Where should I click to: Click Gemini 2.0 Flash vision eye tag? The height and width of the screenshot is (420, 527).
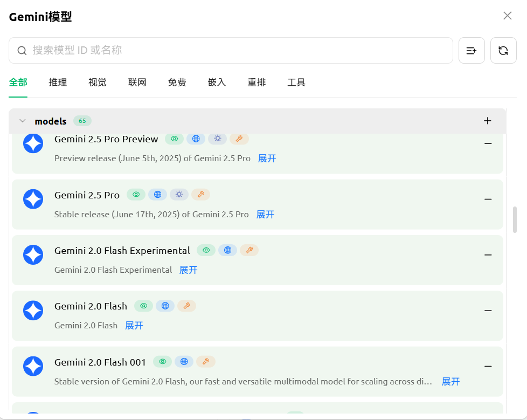click(143, 306)
